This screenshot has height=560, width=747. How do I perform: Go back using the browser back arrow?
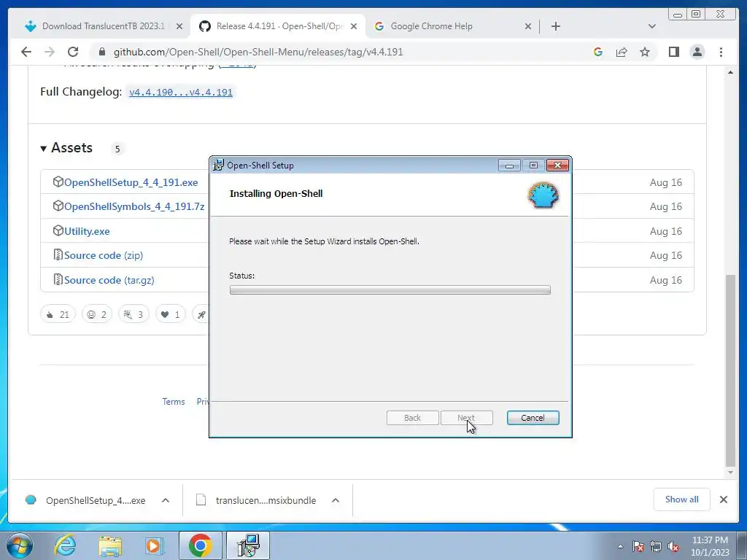pos(26,52)
